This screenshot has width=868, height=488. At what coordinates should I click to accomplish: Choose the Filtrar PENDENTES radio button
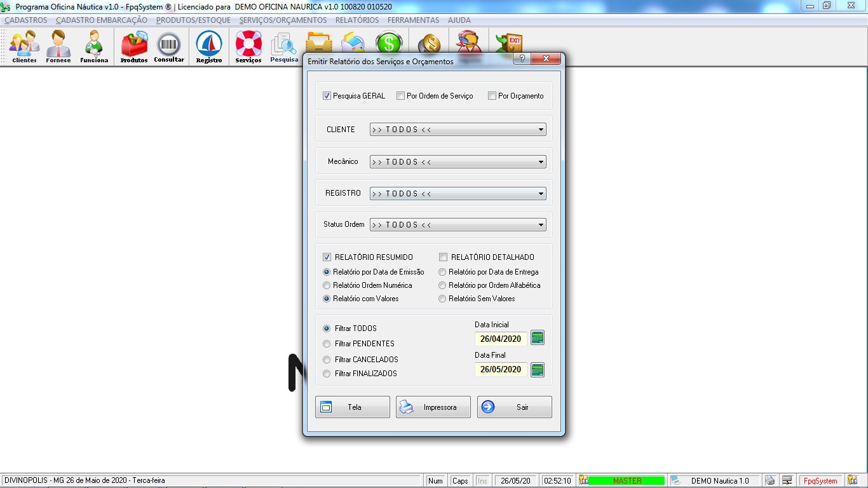(x=327, y=344)
